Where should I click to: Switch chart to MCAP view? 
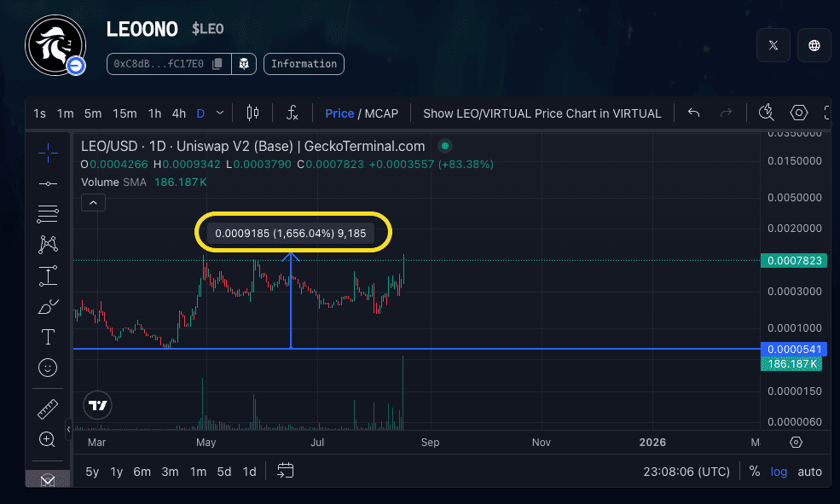click(x=381, y=113)
